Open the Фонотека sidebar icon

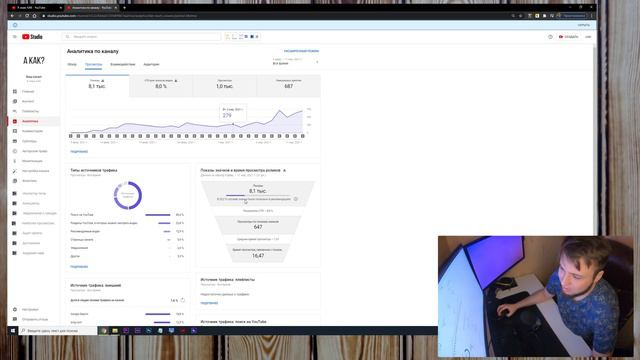[15, 181]
